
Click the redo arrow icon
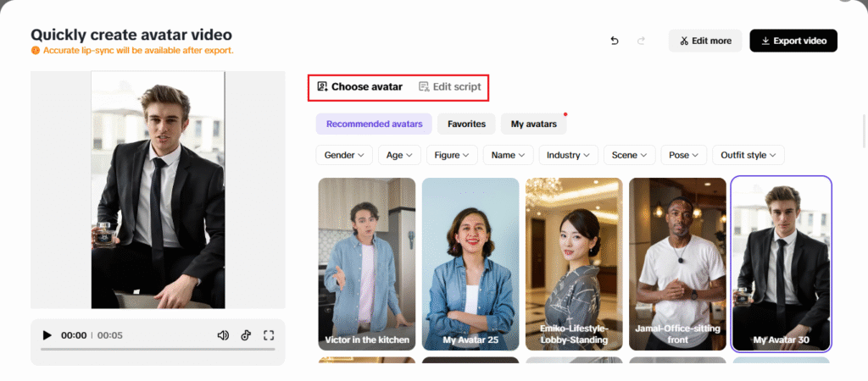tap(641, 41)
